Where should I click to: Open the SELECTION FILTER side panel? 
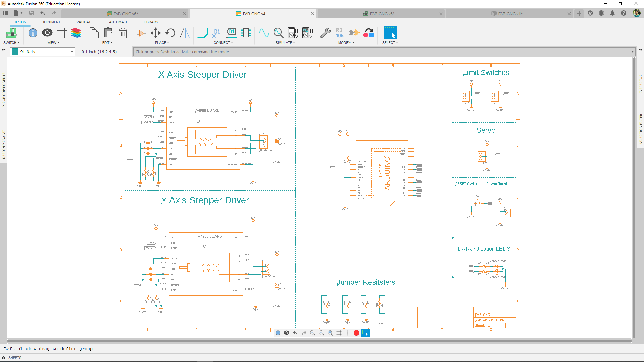coord(641,129)
